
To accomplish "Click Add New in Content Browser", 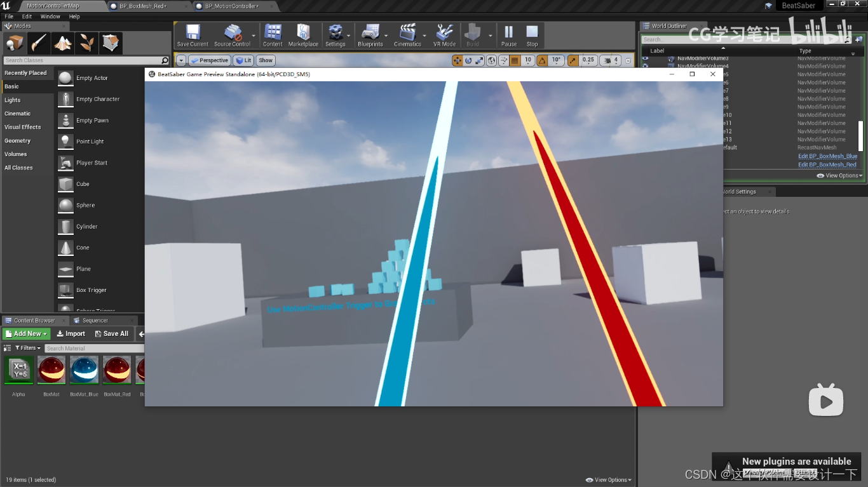I will [26, 333].
